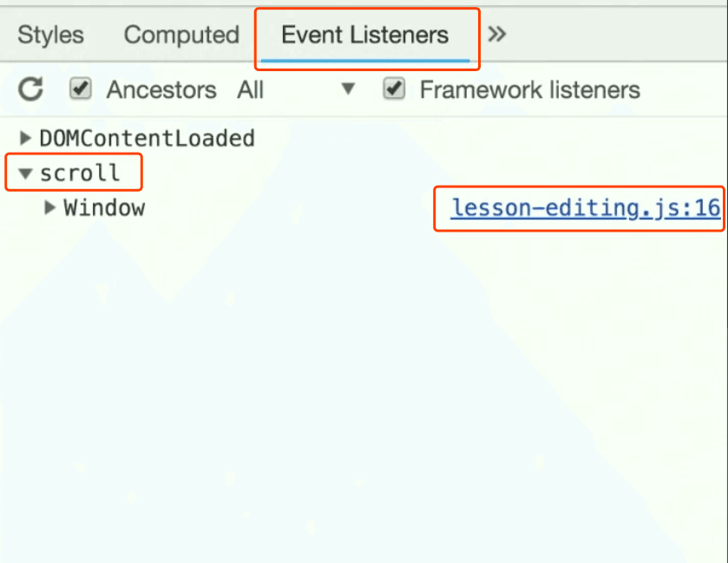The image size is (728, 563).
Task: Switch to the Computed tab
Action: tap(181, 35)
